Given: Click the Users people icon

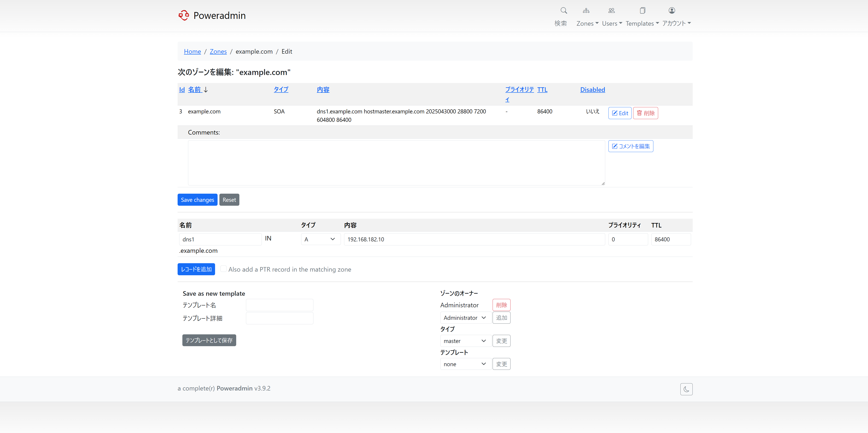Looking at the screenshot, I should (x=611, y=10).
